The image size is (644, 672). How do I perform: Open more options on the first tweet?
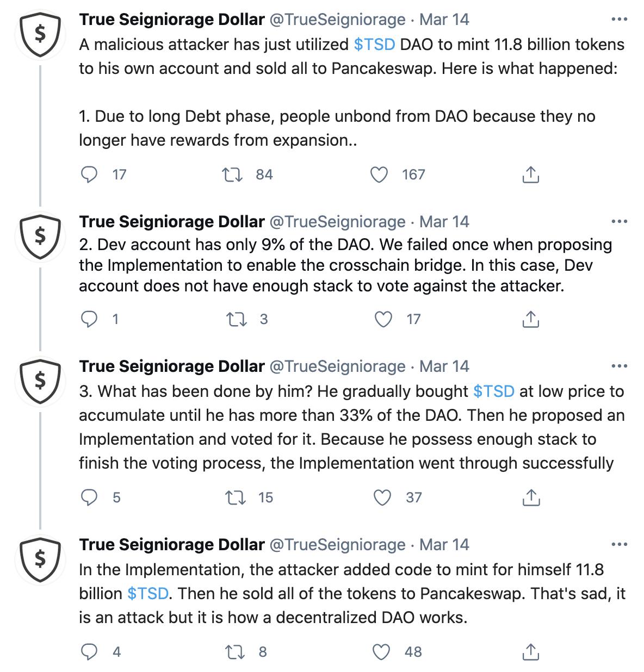pos(619,20)
